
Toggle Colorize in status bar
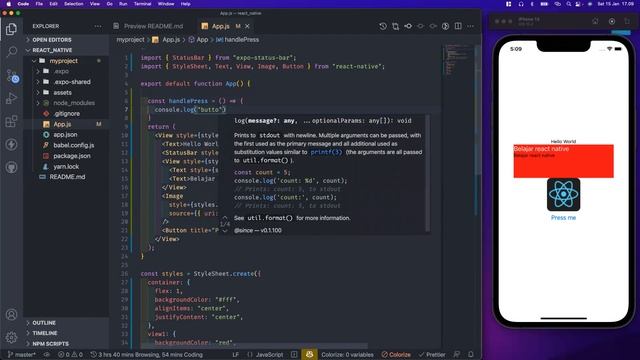pos(396,355)
